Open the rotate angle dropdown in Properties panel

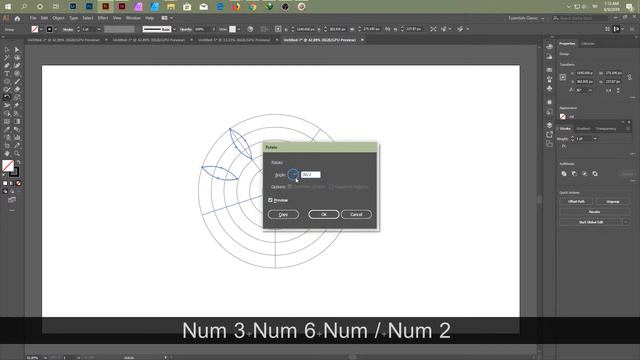coord(590,90)
